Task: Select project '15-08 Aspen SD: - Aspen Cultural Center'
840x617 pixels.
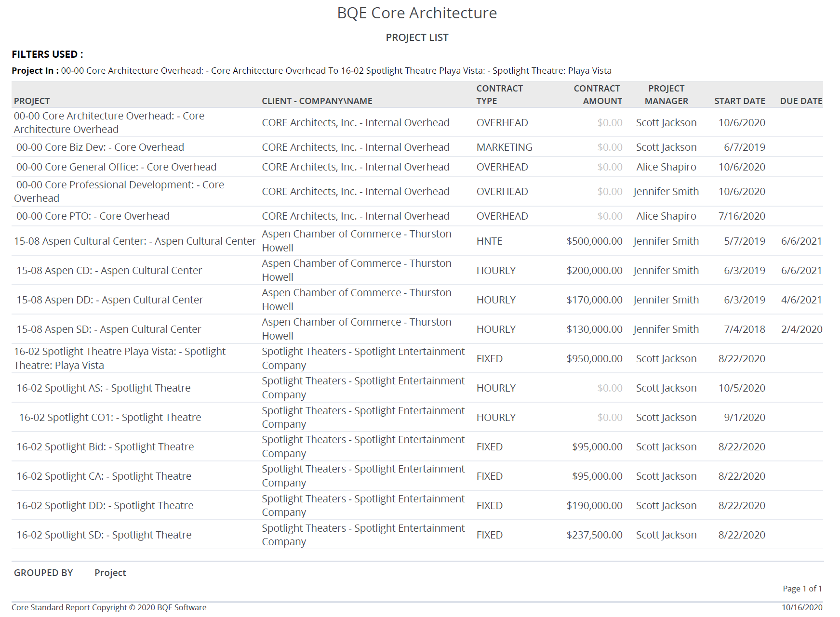Action: 109,329
